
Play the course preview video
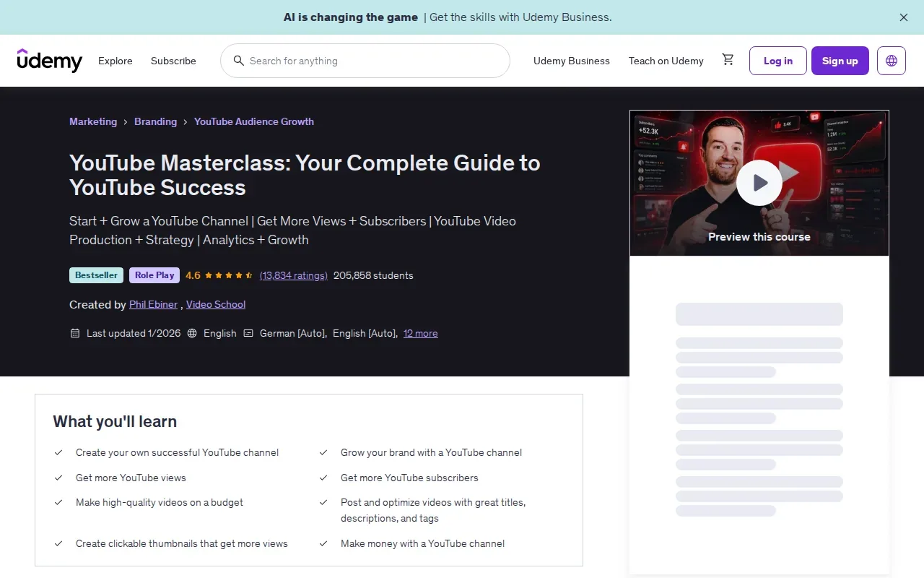coord(759,183)
